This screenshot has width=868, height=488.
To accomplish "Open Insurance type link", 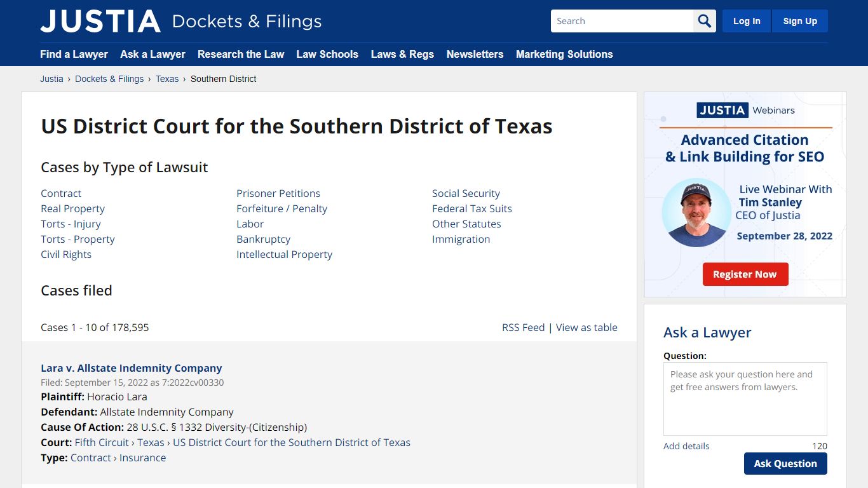I will [x=142, y=457].
